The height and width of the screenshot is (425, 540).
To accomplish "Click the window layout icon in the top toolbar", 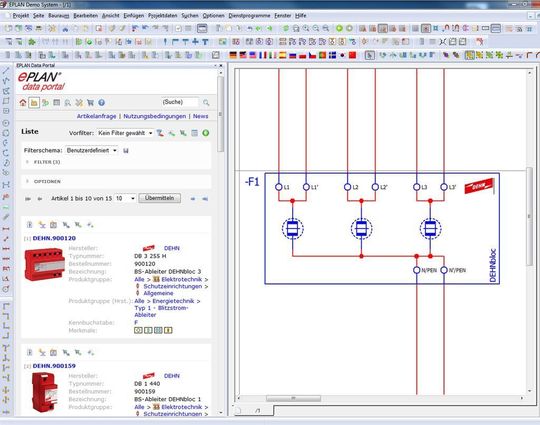I will pyautogui.click(x=202, y=29).
